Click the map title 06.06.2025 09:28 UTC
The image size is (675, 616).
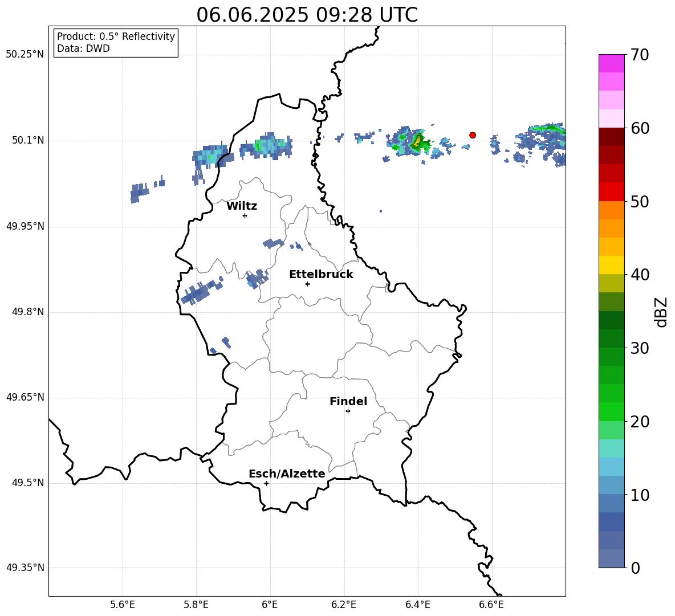(307, 15)
